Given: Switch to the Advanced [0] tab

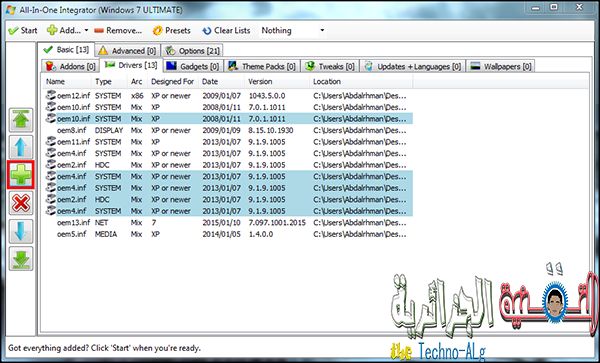Looking at the screenshot, I should point(127,51).
